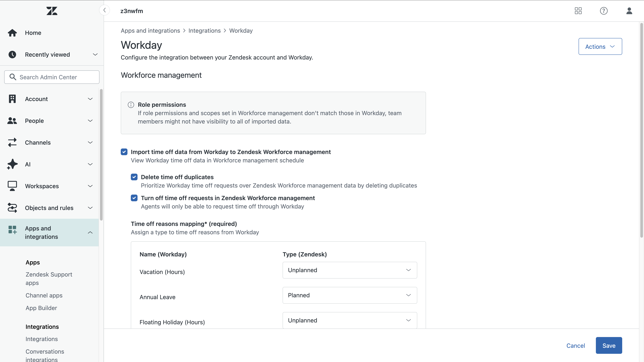Click the Annual Leave row name
This screenshot has width=644, height=362.
[157, 297]
